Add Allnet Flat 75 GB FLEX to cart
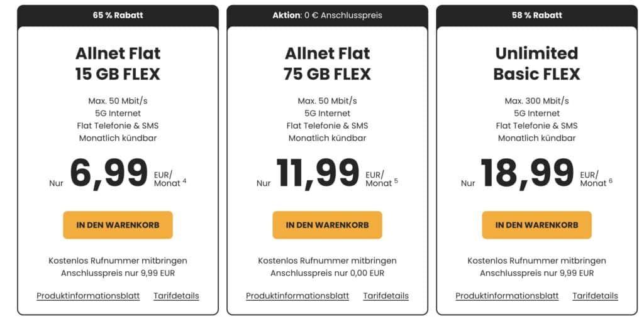Screen dimensions: 644x319 (x=327, y=225)
